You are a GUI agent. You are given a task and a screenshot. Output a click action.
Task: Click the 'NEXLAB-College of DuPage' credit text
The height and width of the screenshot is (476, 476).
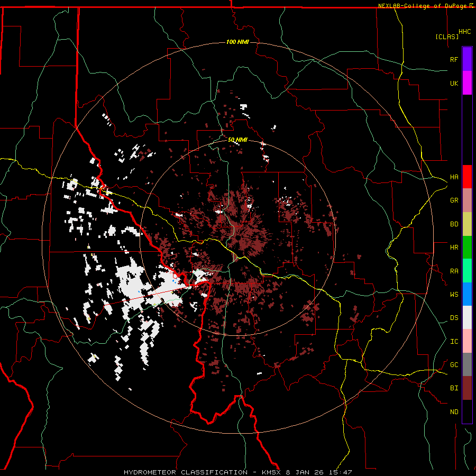(x=422, y=6)
